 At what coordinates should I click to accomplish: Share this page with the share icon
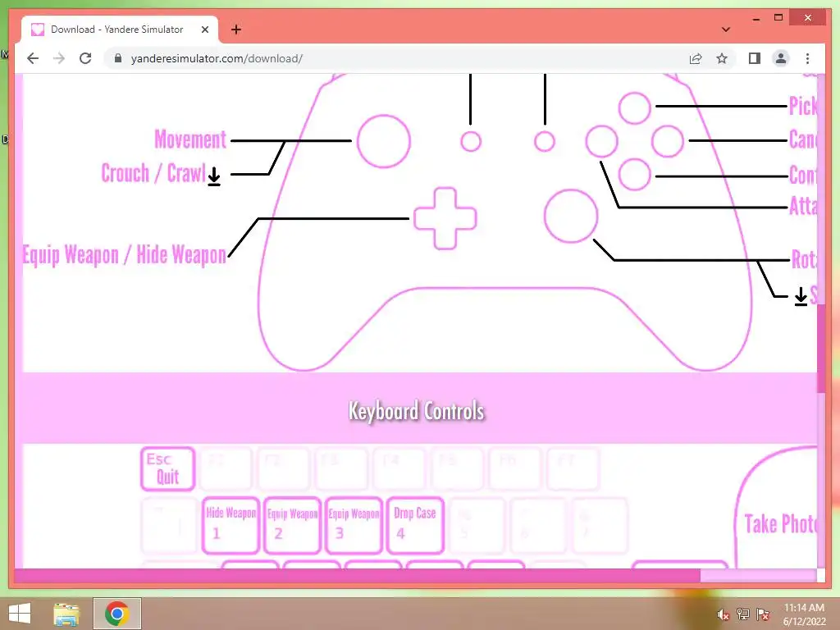coord(696,58)
